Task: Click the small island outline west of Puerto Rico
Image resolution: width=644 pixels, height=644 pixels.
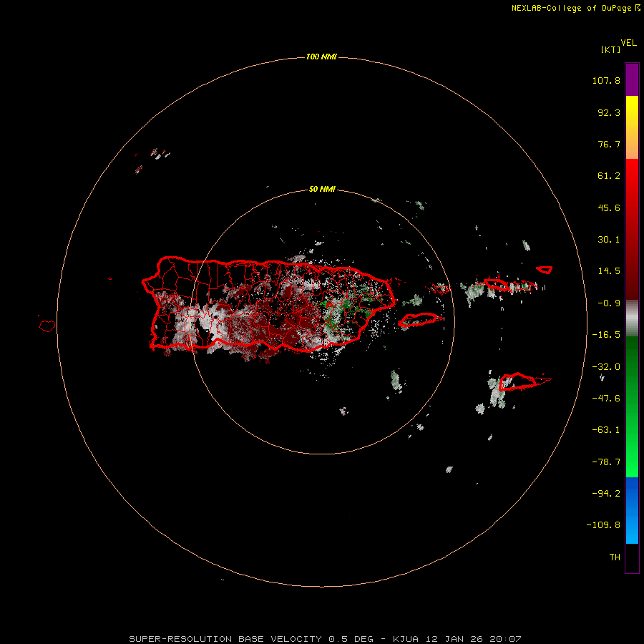Action: 47,326
